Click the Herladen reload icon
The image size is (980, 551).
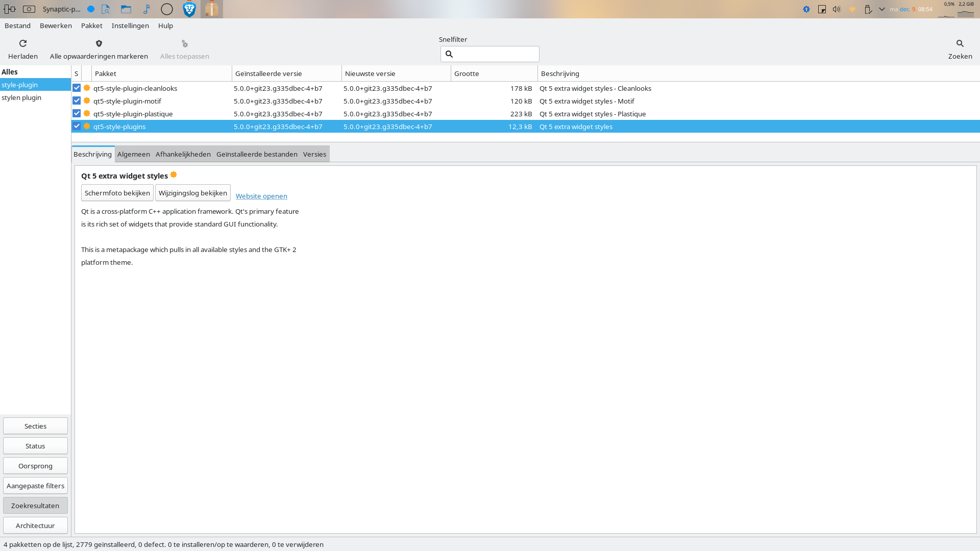(23, 43)
